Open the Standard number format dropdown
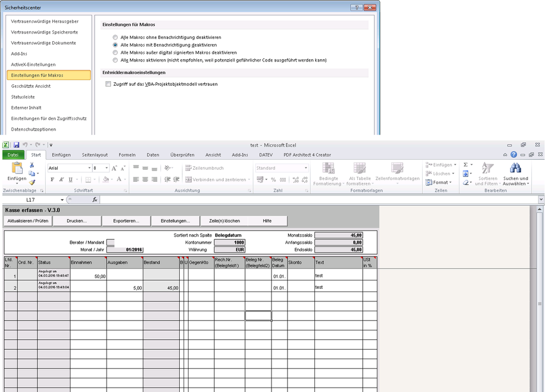This screenshot has width=549, height=392. coord(306,168)
